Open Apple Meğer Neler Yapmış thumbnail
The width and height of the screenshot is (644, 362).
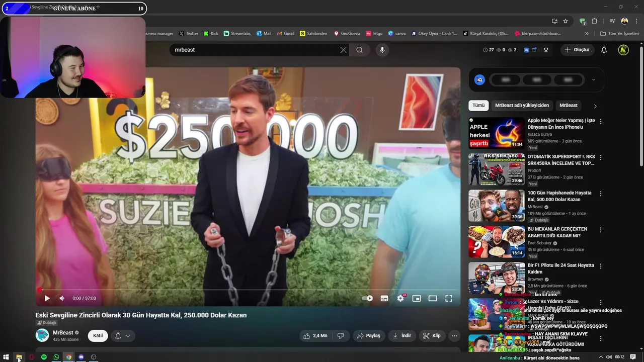497,133
